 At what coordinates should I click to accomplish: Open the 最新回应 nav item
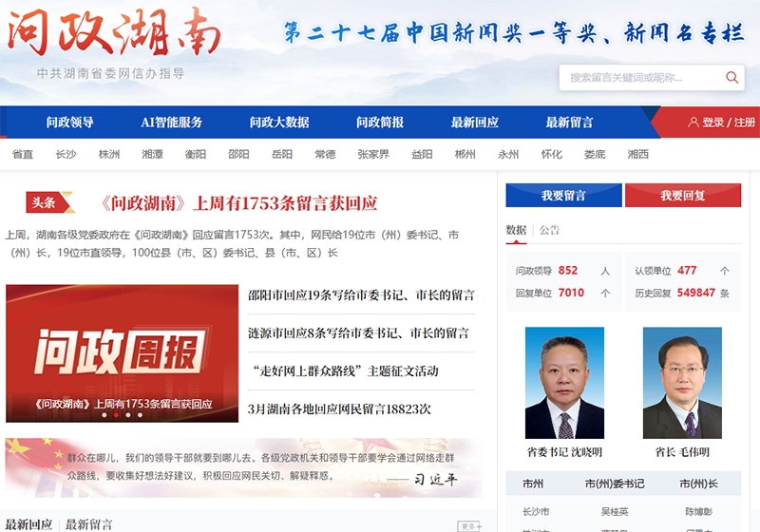tap(474, 123)
